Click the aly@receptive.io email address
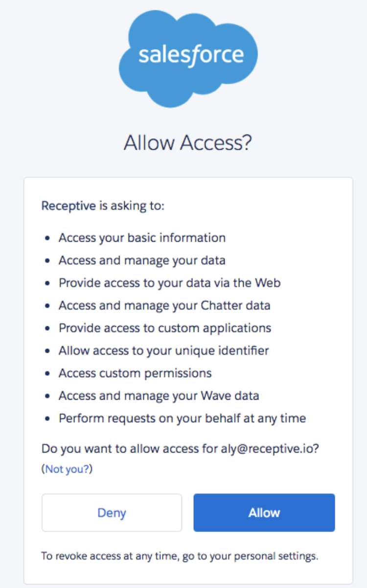This screenshot has width=367, height=588. click(262, 449)
